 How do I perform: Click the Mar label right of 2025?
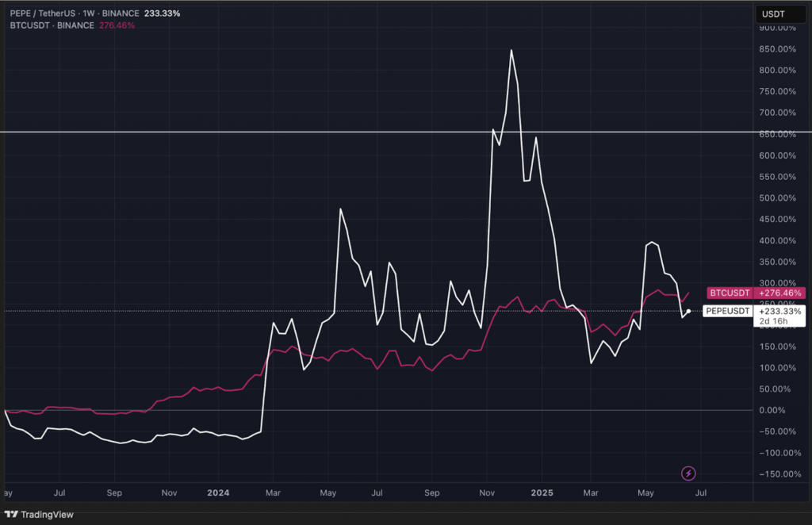pos(591,492)
